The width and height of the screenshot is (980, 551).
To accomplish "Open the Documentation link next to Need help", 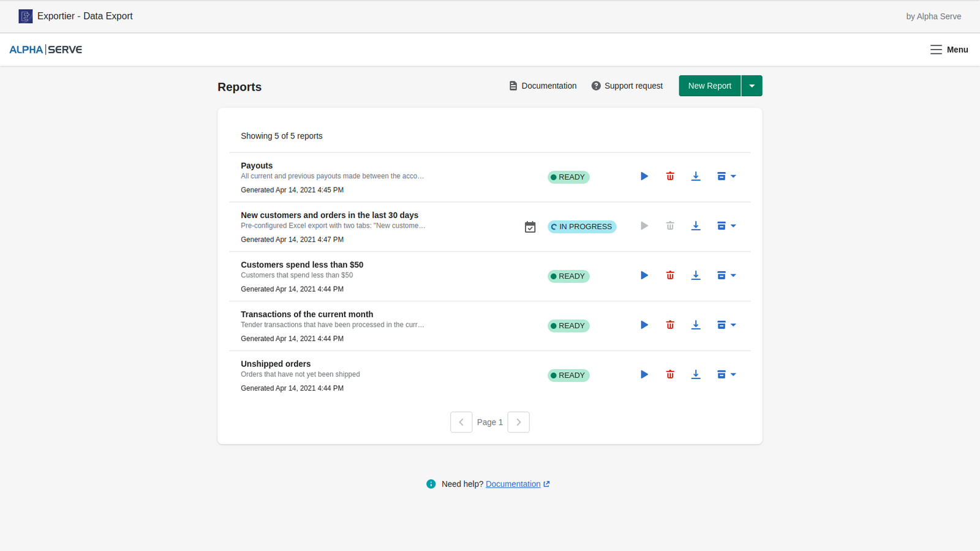I will click(x=513, y=484).
